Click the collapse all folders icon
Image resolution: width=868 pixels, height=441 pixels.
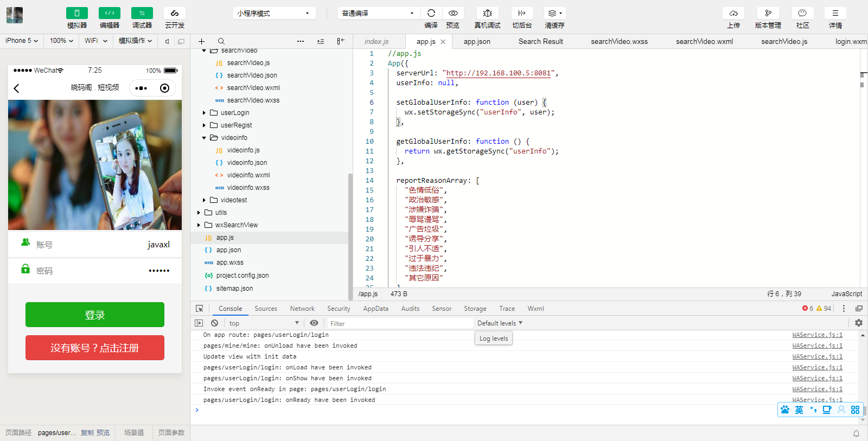tap(321, 41)
